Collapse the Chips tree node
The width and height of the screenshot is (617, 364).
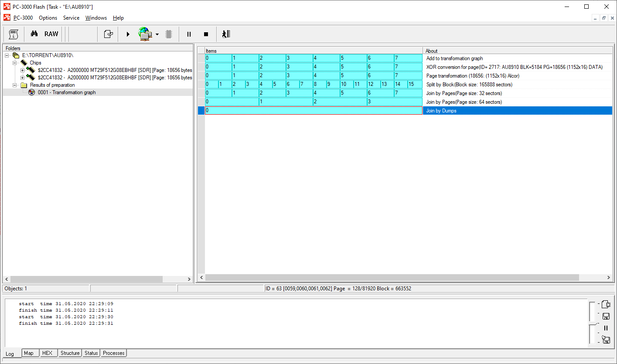pos(15,63)
